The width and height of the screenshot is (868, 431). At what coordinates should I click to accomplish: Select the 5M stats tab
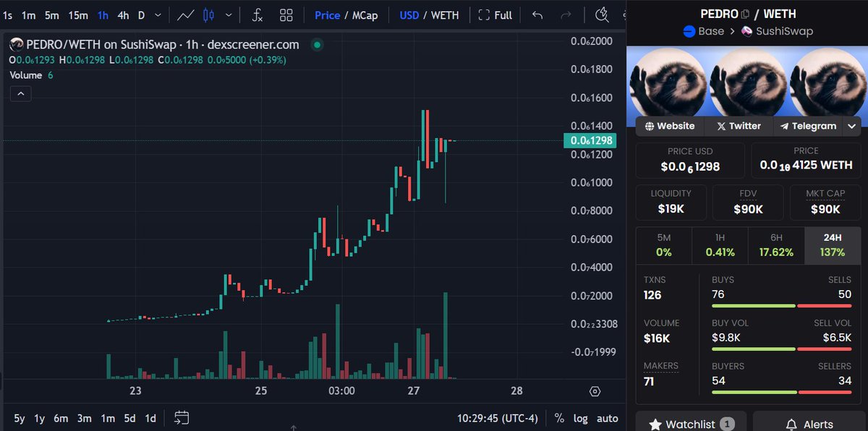pos(663,245)
